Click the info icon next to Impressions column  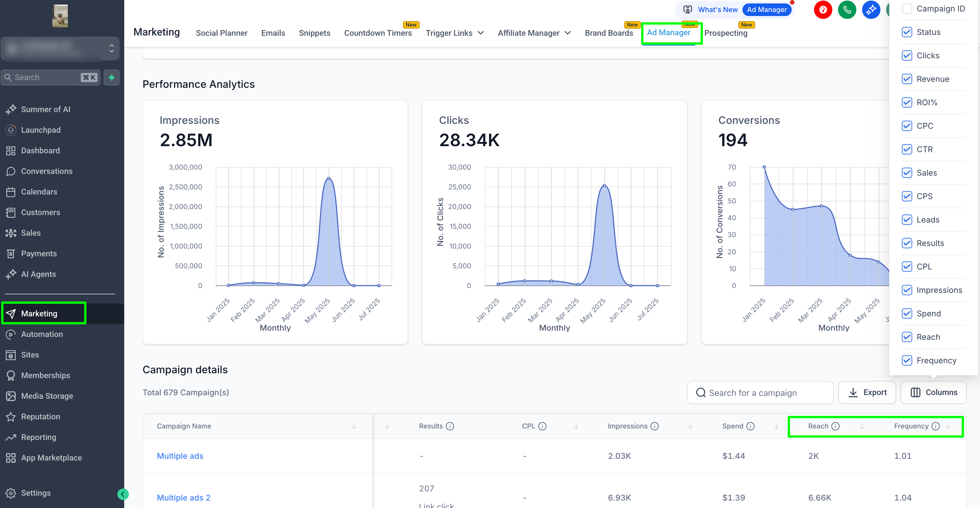click(654, 426)
